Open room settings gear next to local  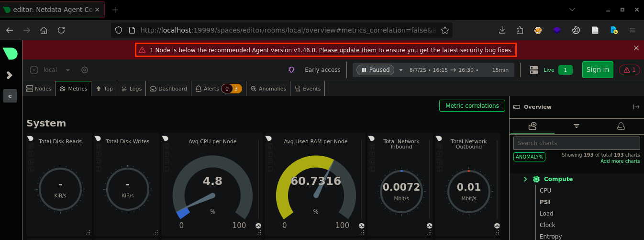(x=85, y=70)
